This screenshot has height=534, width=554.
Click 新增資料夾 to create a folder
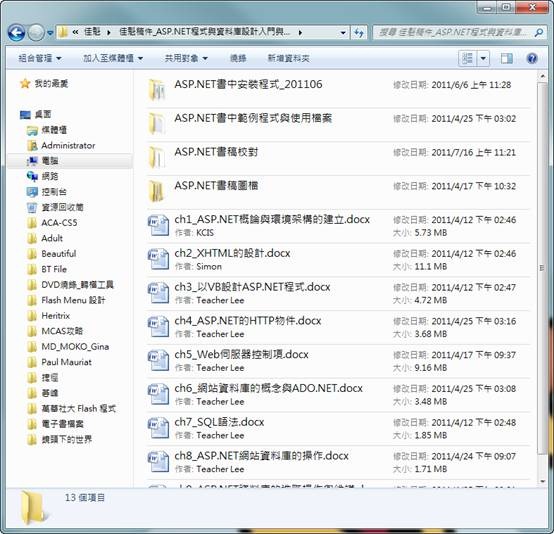[x=288, y=58]
